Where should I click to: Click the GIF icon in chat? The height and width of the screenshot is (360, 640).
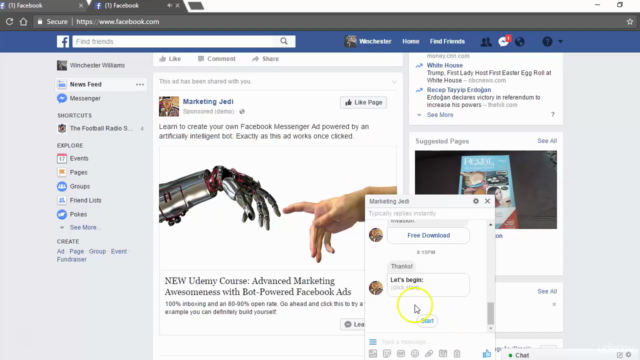click(401, 353)
